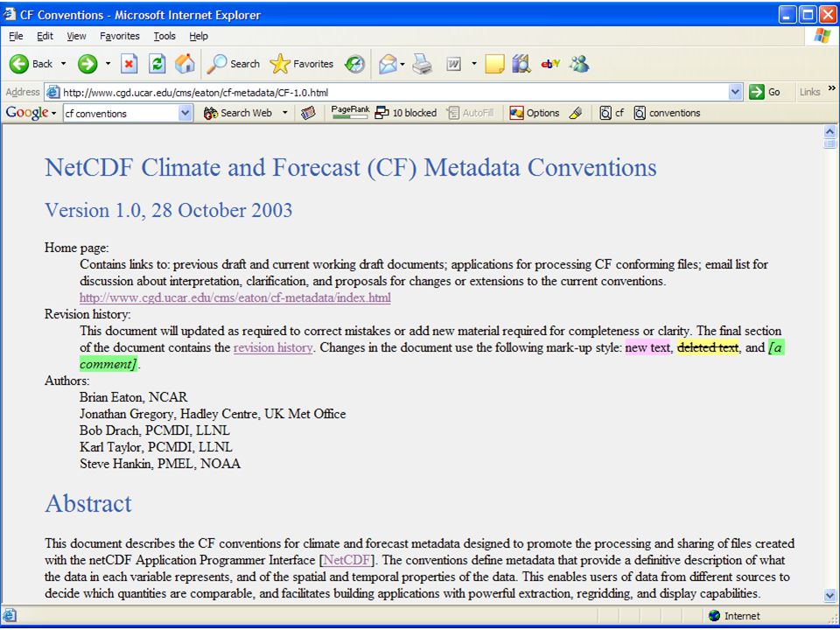Click the scrollbar up arrow
This screenshot has height=630, width=840.
point(829,131)
